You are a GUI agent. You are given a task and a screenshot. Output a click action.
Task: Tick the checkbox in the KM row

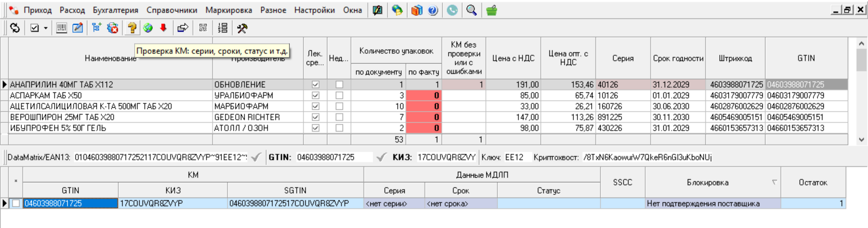(x=16, y=204)
